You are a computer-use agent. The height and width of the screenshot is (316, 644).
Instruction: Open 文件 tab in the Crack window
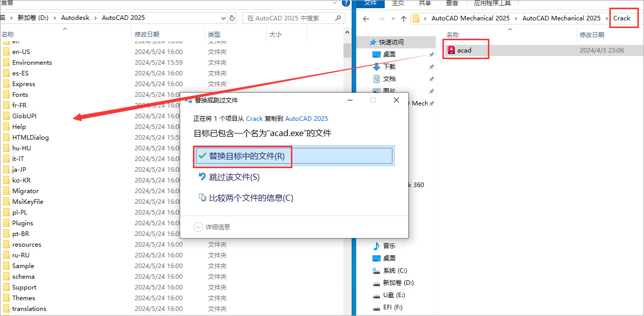[370, 3]
